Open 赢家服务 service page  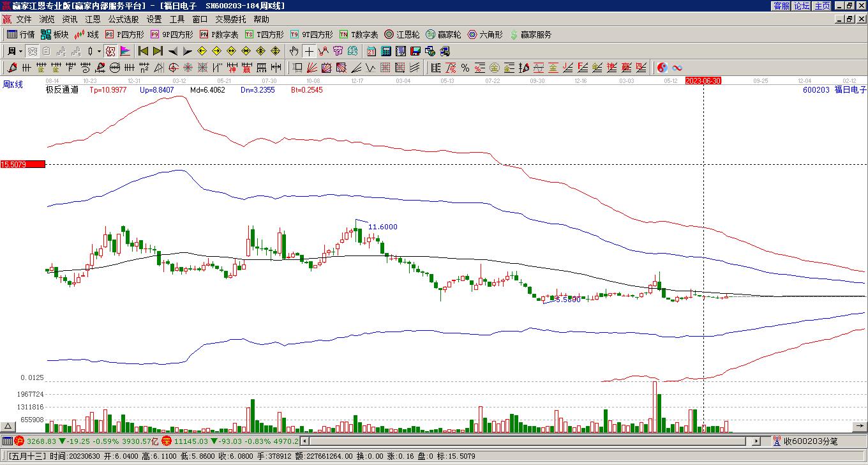[x=530, y=34]
